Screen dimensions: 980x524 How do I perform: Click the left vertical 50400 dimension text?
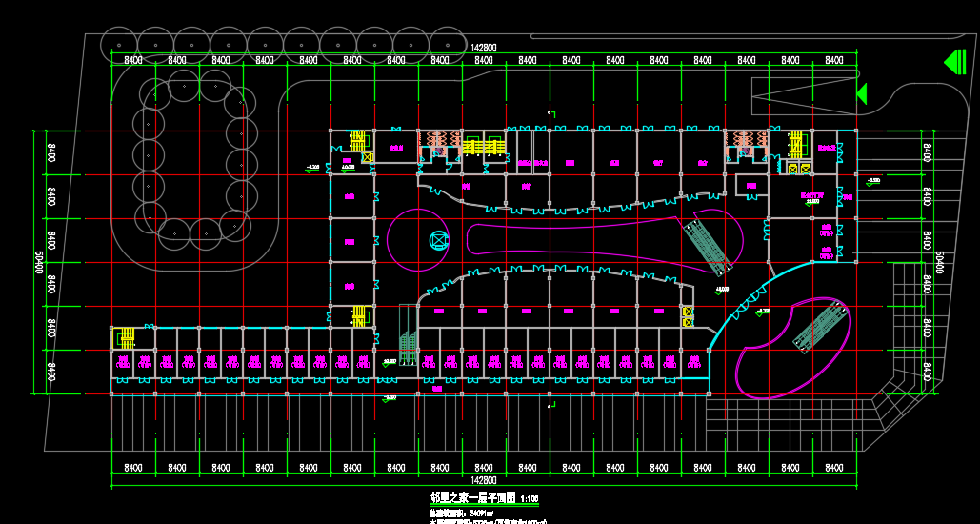click(x=39, y=262)
